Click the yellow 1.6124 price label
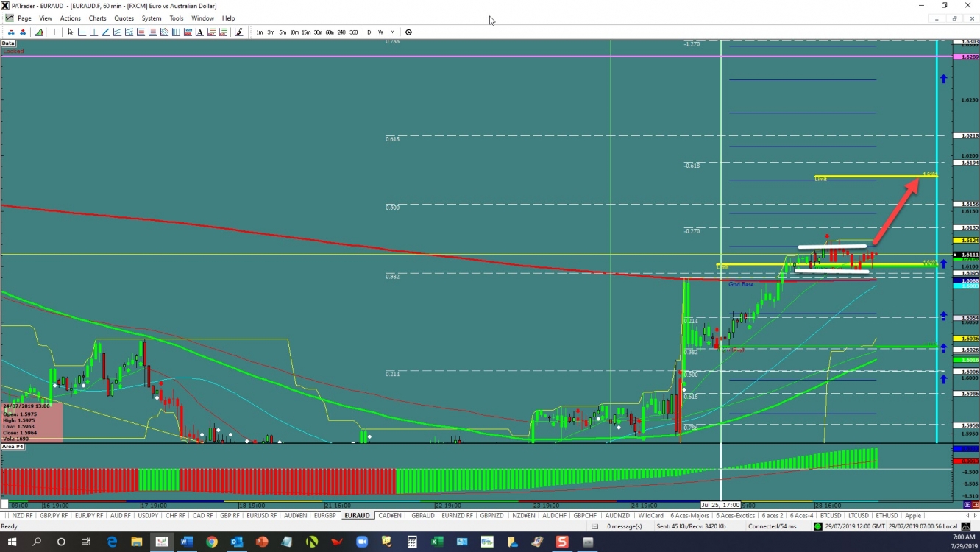This screenshot has height=552, width=980. 965,241
